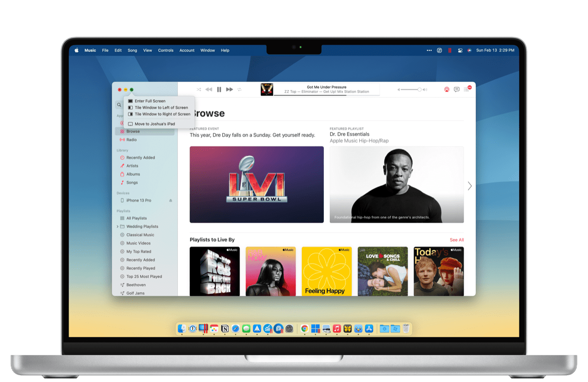
Task: Open the File menu in menu bar
Action: point(105,50)
